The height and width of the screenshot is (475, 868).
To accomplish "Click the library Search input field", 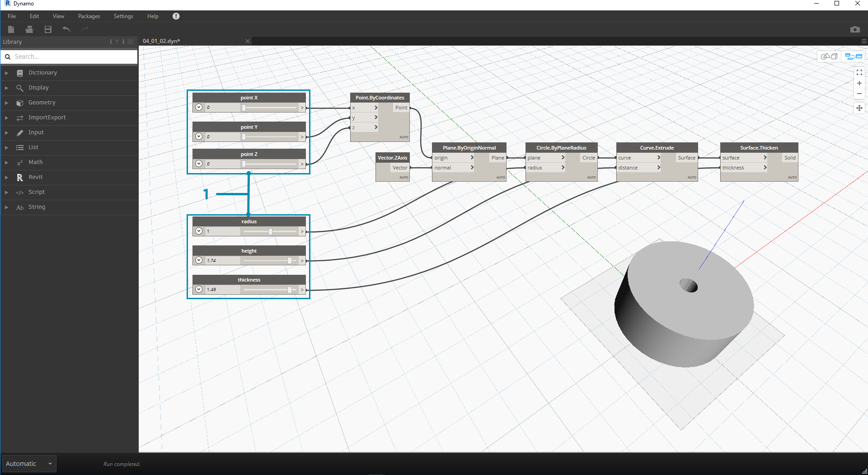I will [x=72, y=56].
